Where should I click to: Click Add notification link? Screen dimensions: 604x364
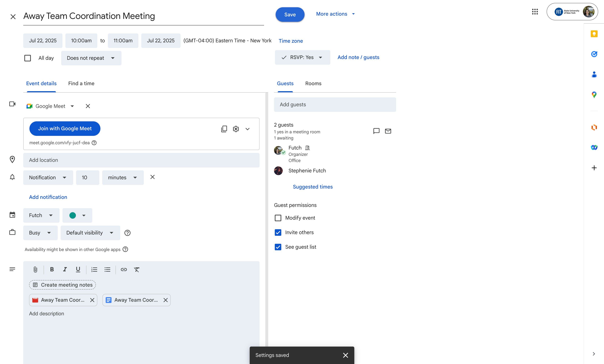click(x=48, y=197)
